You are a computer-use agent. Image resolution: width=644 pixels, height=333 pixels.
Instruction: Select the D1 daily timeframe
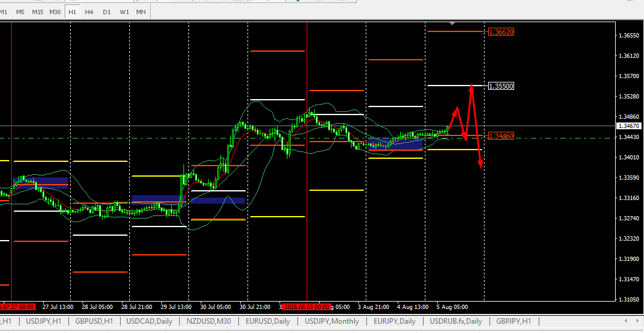(107, 12)
